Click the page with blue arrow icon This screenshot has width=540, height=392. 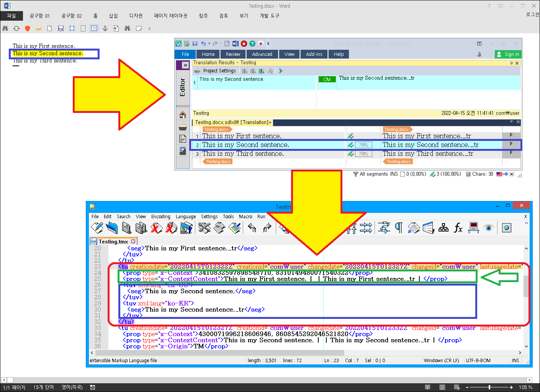(x=116, y=28)
